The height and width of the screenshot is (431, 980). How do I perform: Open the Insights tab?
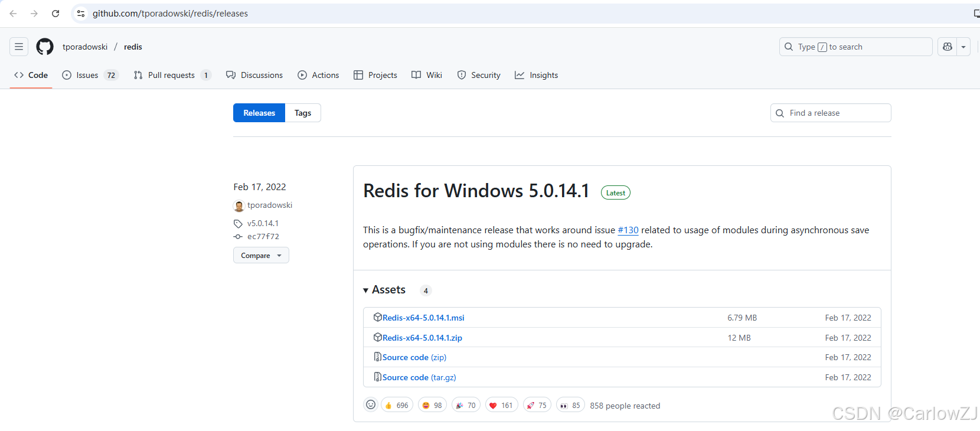tap(536, 75)
